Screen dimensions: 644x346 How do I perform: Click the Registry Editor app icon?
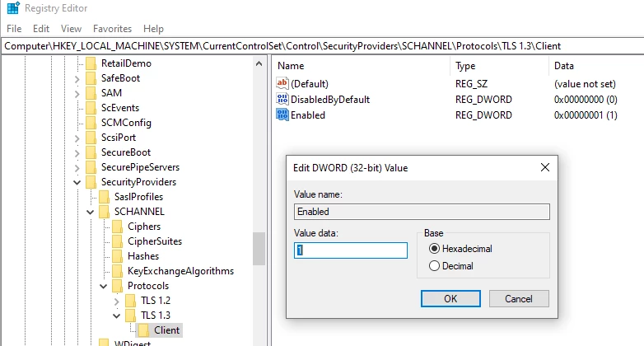pyautogui.click(x=13, y=7)
